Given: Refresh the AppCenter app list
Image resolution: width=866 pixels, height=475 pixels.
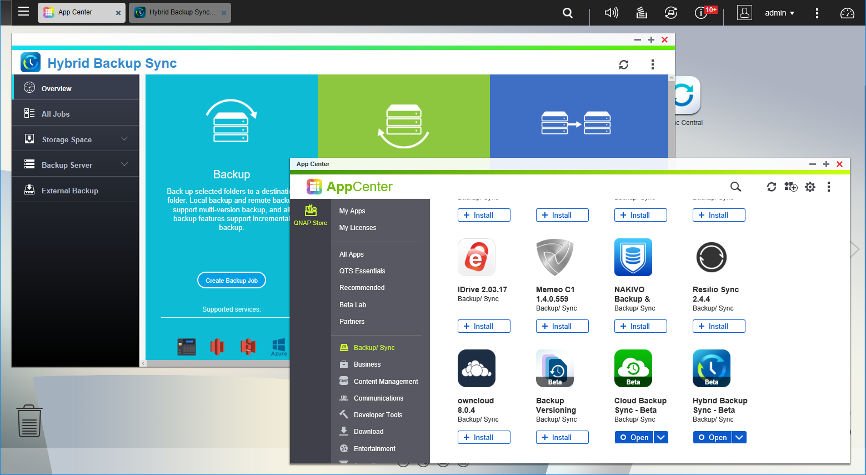Looking at the screenshot, I should click(x=772, y=187).
